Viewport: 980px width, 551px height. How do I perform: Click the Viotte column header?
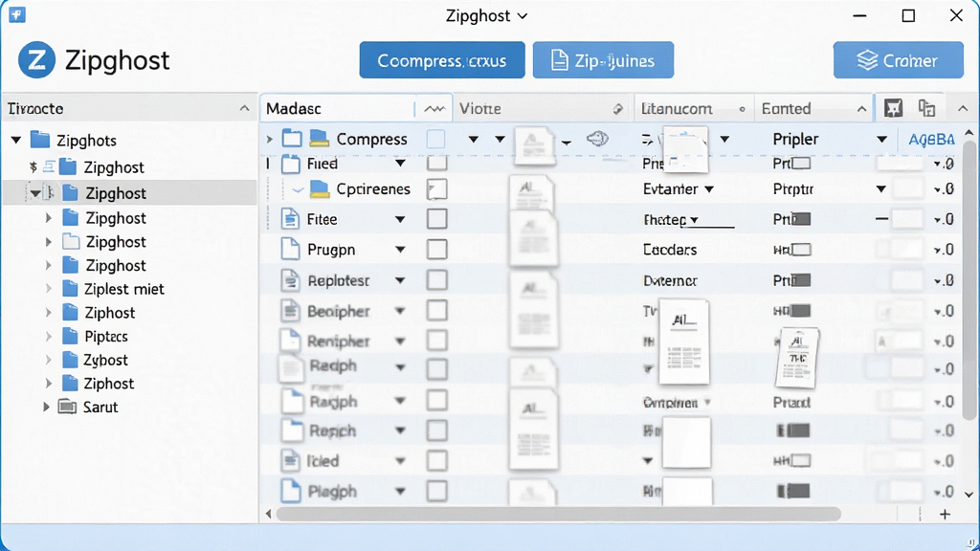point(544,109)
